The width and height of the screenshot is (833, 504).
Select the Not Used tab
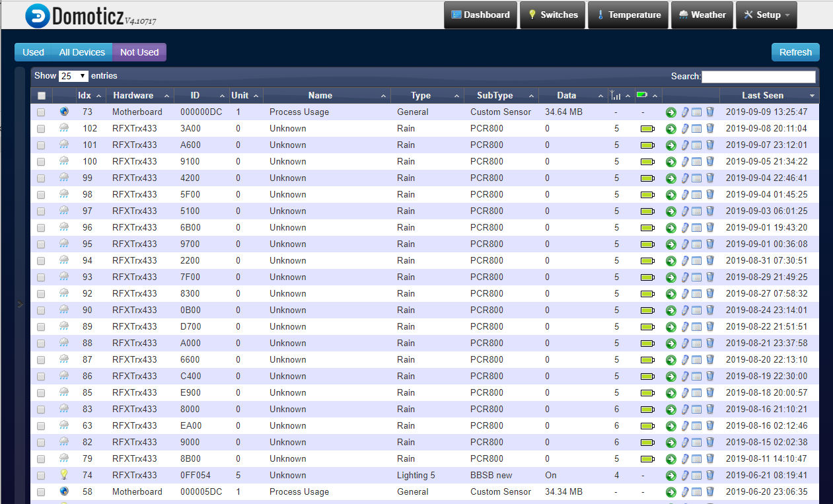[139, 52]
